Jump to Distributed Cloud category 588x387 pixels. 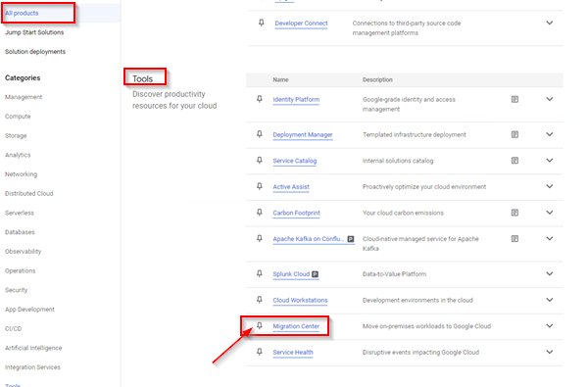[x=28, y=194]
